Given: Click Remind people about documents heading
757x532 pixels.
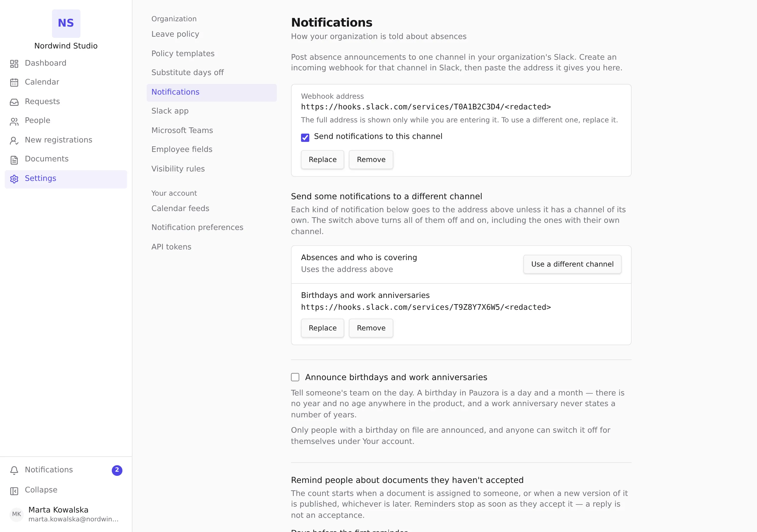Looking at the screenshot, I should [x=407, y=480].
